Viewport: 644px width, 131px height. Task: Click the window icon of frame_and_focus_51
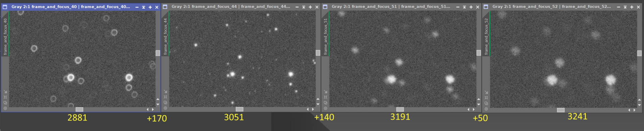325,7
